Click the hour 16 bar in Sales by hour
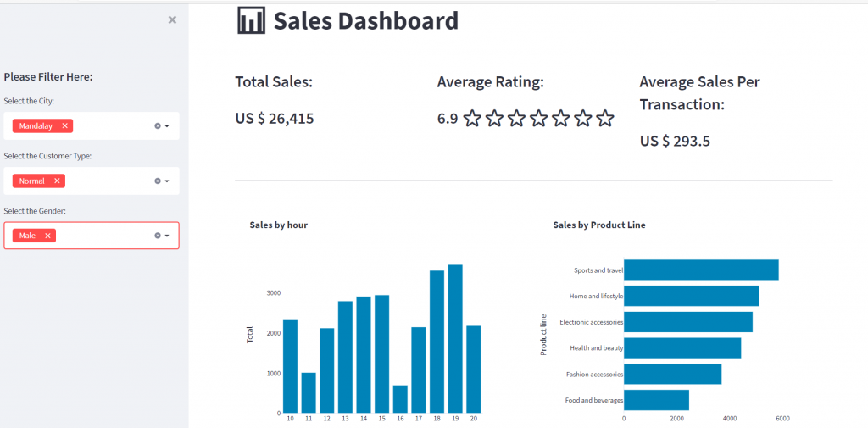Viewport: 868px width, 428px height. pyautogui.click(x=400, y=399)
